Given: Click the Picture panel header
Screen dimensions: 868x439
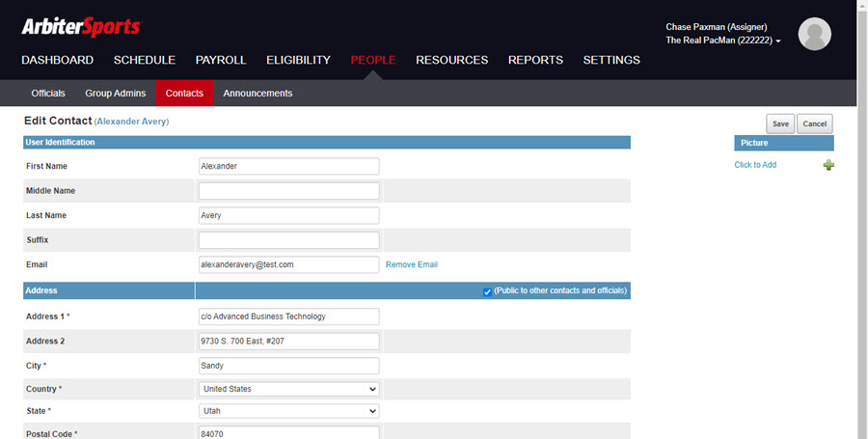Looking at the screenshot, I should 784,143.
